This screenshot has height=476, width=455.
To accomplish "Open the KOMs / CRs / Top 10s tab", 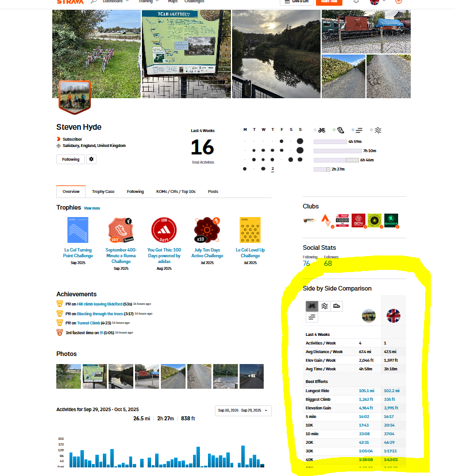I will point(176,191).
